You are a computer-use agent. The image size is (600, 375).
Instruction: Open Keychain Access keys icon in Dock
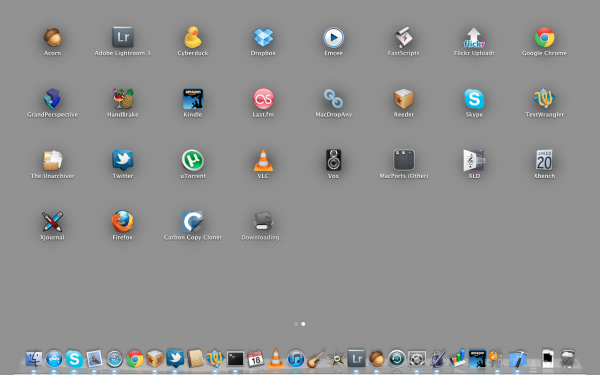(496, 359)
